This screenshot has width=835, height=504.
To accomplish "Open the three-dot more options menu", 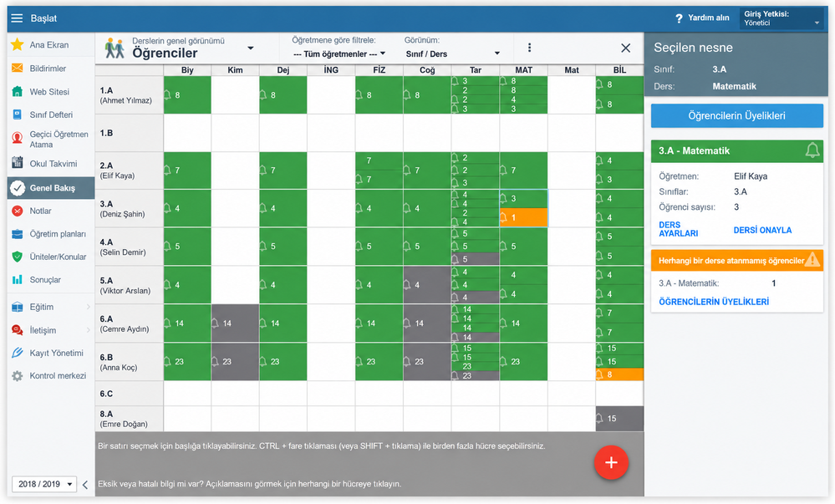I will 529,48.
